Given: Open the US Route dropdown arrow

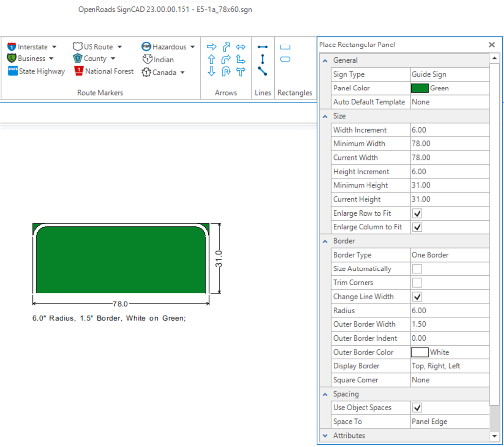Looking at the screenshot, I should [x=120, y=47].
